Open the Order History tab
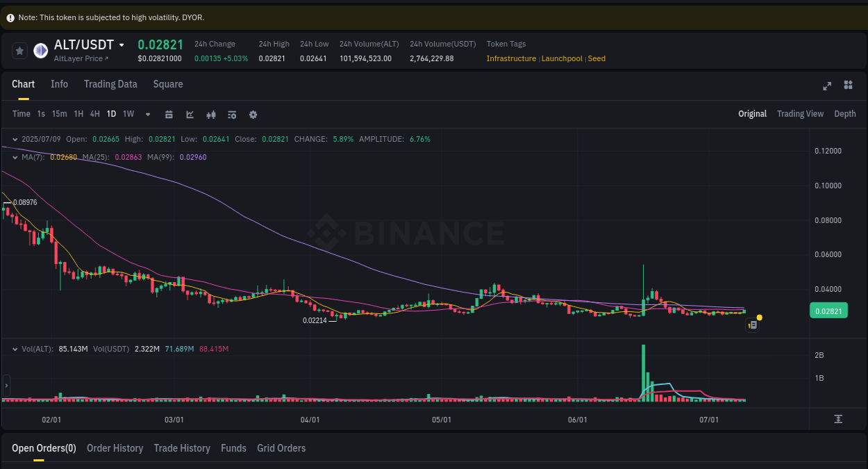 pyautogui.click(x=115, y=448)
